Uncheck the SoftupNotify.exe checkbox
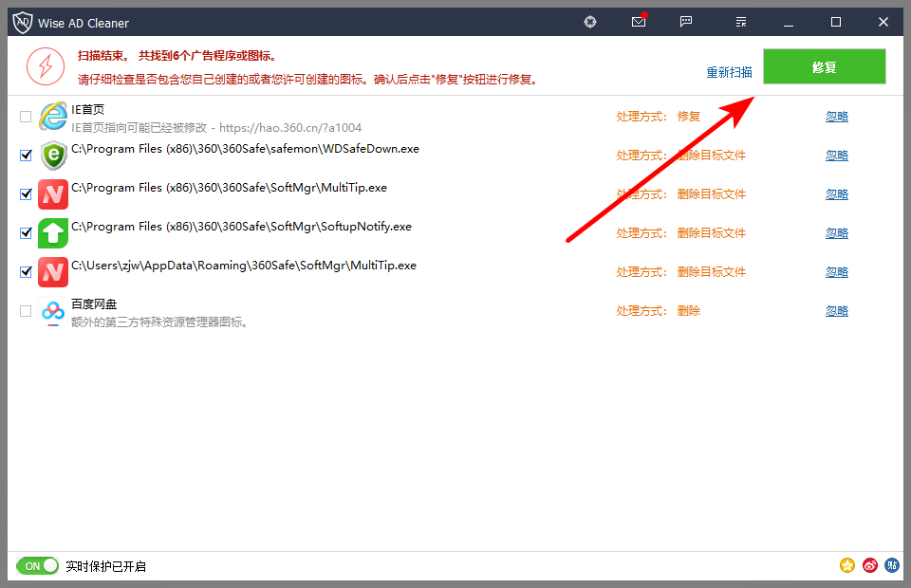 (26, 233)
